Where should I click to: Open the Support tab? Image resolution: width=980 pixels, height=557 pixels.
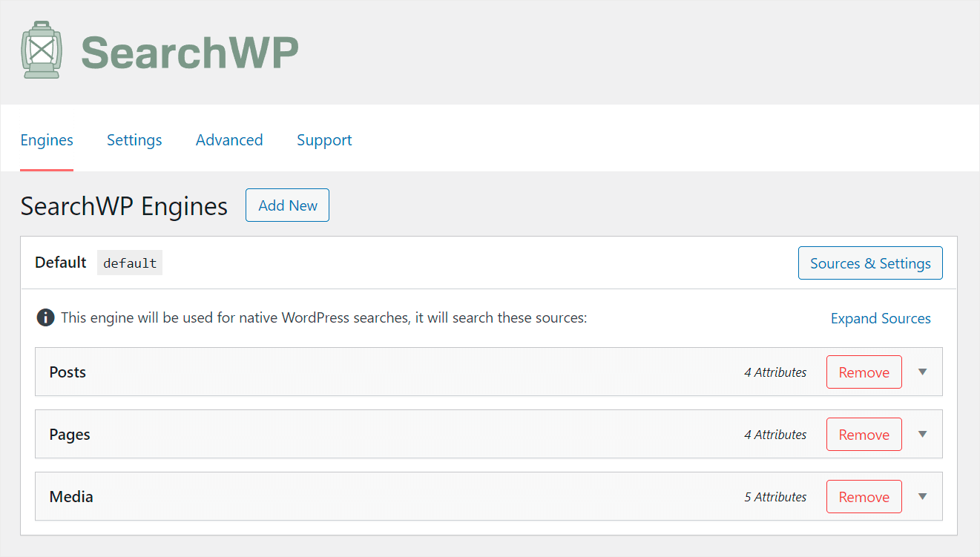click(x=324, y=140)
